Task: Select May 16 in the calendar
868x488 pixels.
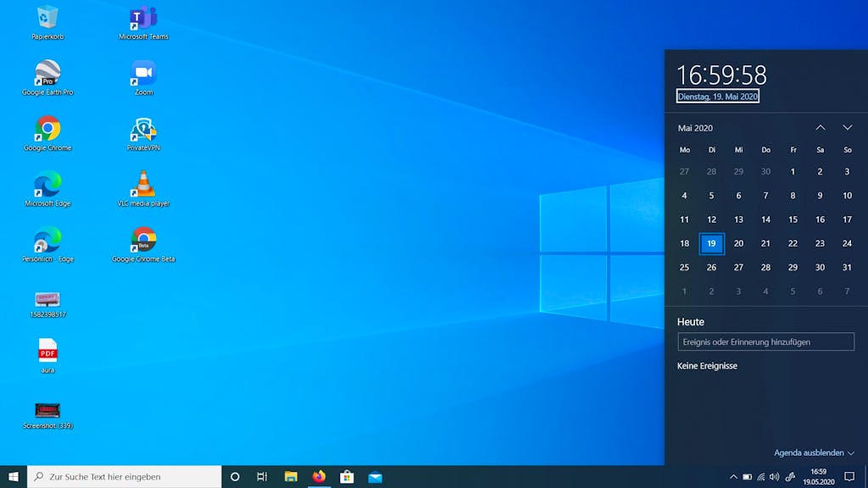Action: coord(820,219)
